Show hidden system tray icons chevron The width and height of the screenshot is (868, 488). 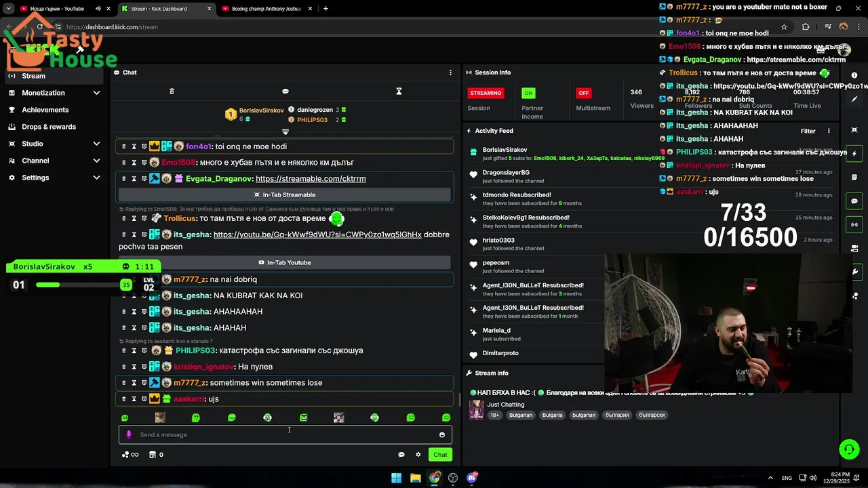[771, 478]
